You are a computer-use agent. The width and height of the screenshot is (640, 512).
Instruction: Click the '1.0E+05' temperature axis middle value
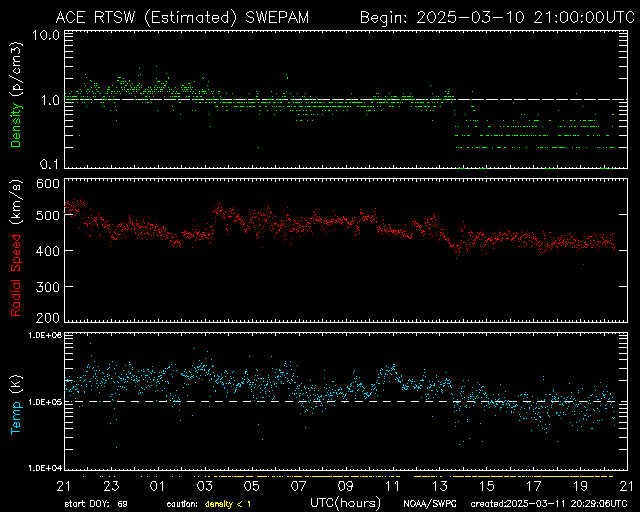pos(45,402)
